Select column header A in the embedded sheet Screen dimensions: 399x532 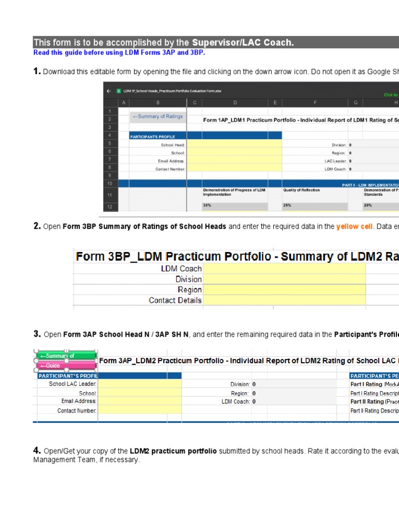coord(124,102)
